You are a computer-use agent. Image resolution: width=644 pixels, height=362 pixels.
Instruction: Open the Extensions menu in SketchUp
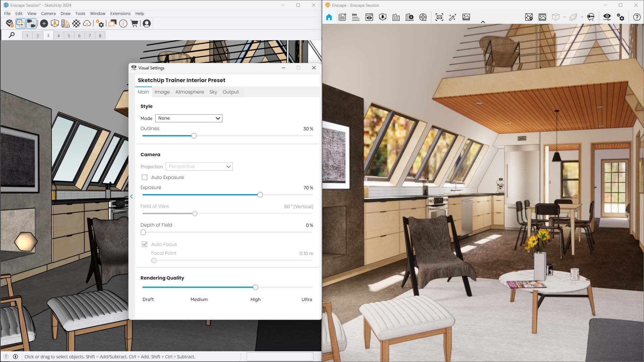120,13
